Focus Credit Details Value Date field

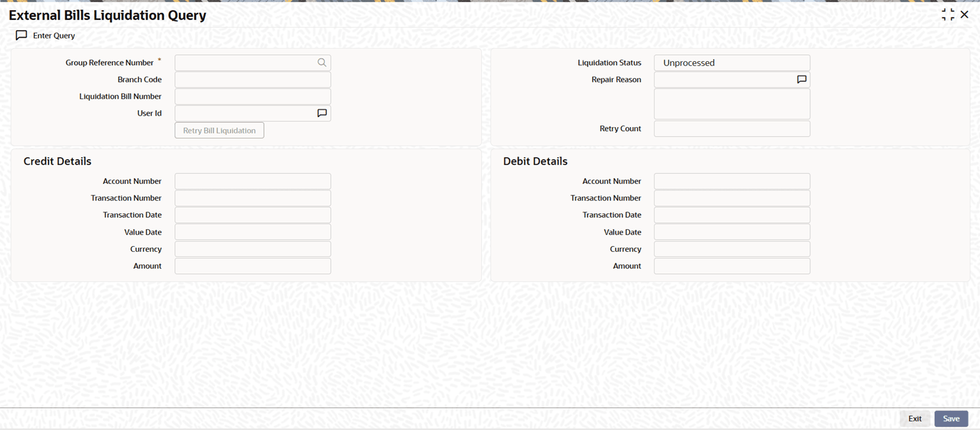(252, 232)
